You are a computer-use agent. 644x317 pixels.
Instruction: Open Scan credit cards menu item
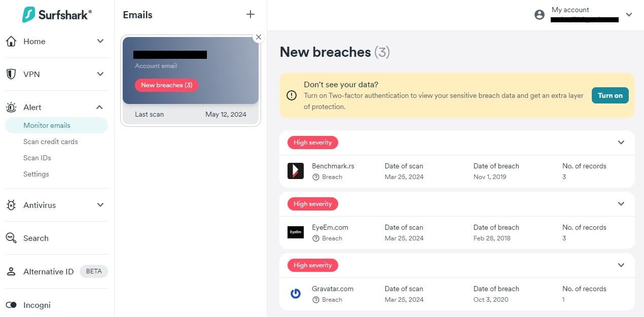pos(51,142)
